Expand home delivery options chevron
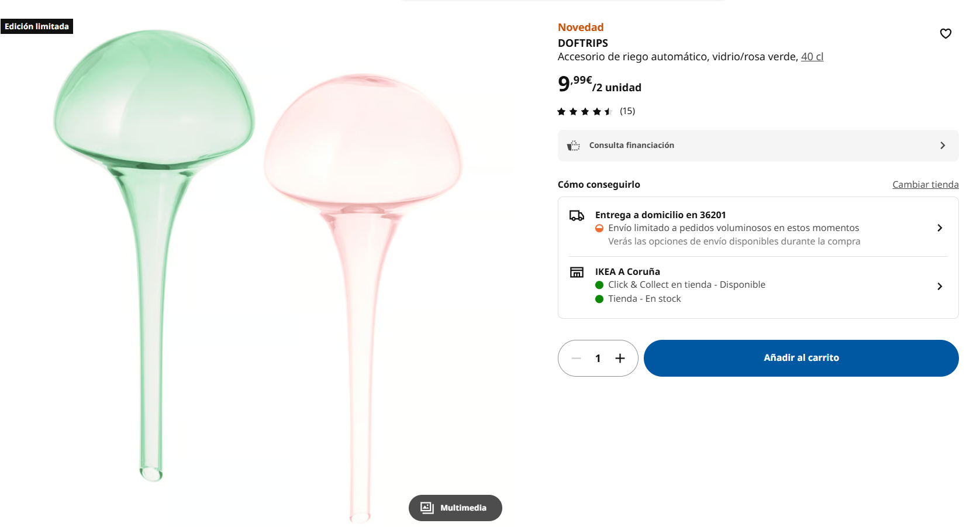This screenshot has width=980, height=527. pos(939,228)
